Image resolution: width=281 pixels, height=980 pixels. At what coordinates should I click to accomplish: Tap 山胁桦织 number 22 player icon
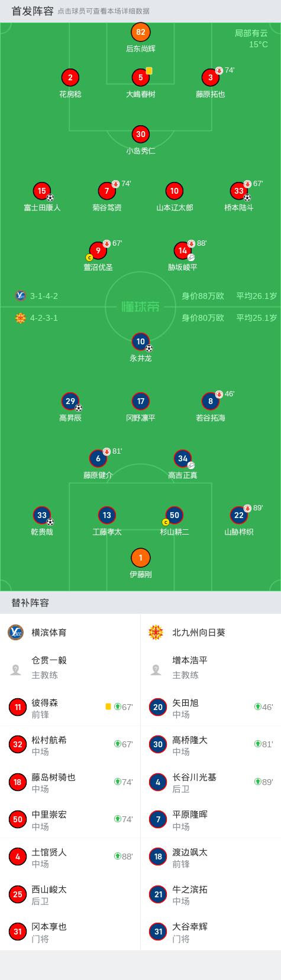click(x=239, y=515)
